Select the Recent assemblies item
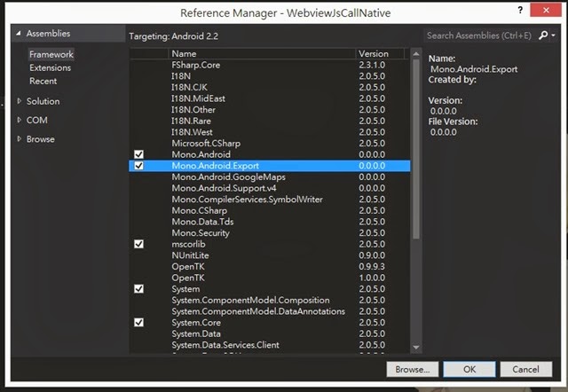Image resolution: width=568 pixels, height=392 pixels. [43, 82]
